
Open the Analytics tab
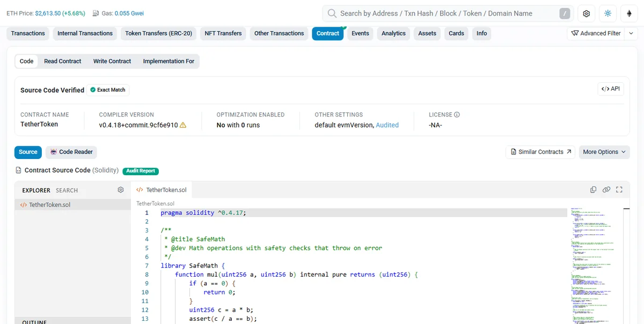click(x=393, y=33)
